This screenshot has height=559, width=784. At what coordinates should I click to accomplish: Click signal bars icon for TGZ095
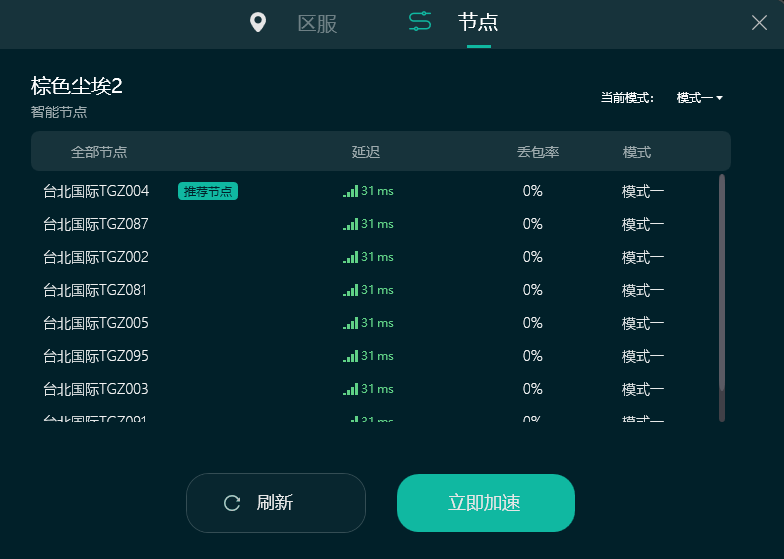[x=350, y=356]
